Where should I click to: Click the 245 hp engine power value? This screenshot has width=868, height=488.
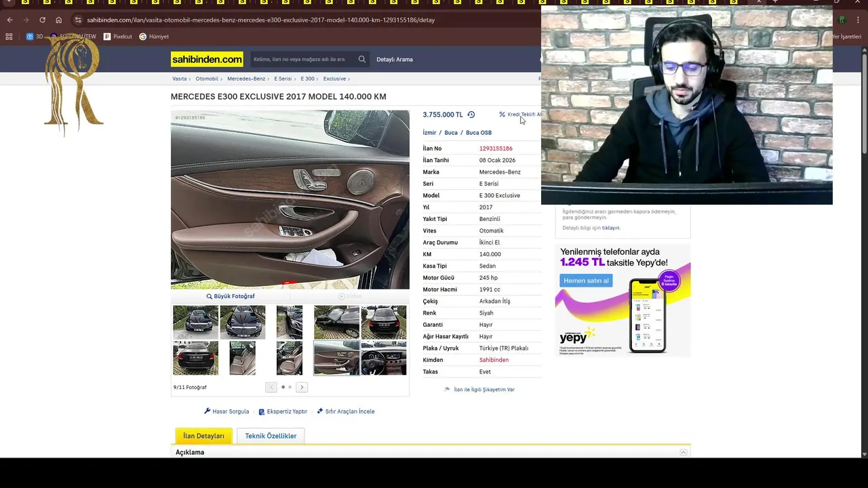pos(488,278)
